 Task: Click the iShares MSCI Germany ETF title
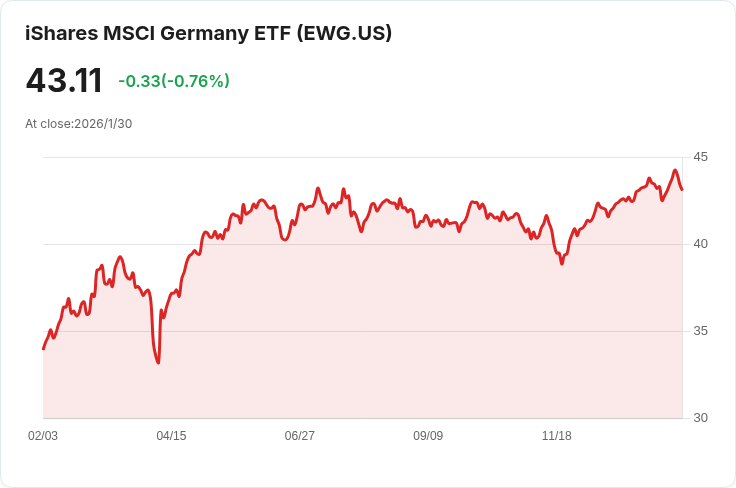[208, 33]
